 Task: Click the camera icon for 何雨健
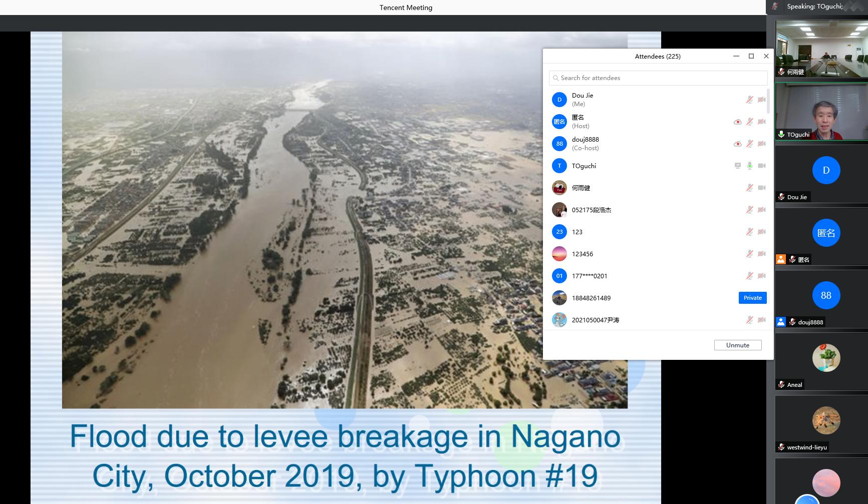pyautogui.click(x=761, y=188)
